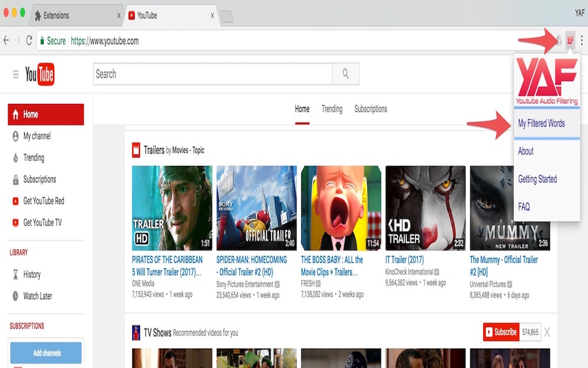
Task: Dismiss TV Shows shelf with X
Action: click(547, 332)
